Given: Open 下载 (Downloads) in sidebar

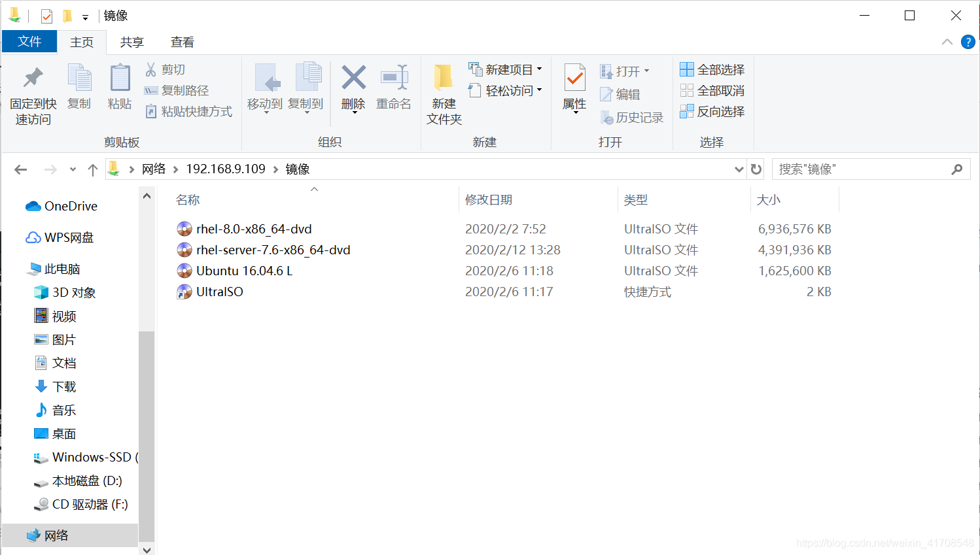Looking at the screenshot, I should pyautogui.click(x=56, y=386).
